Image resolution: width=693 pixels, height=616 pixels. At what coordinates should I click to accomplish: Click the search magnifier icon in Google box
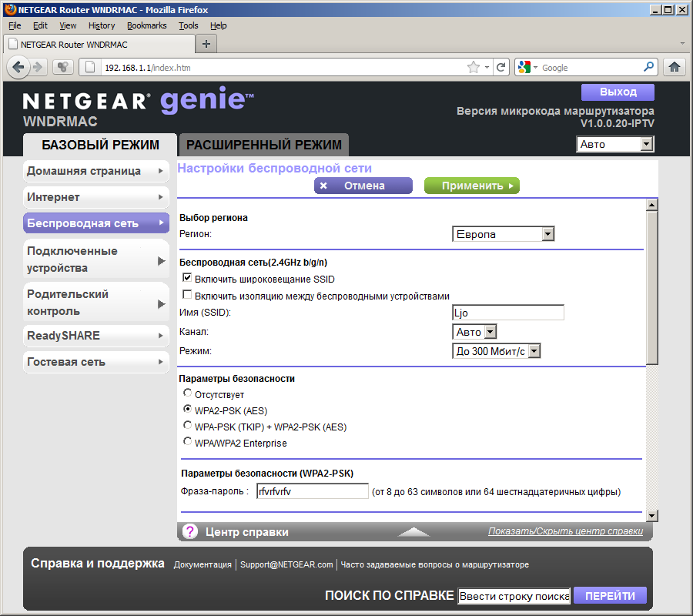point(649,67)
